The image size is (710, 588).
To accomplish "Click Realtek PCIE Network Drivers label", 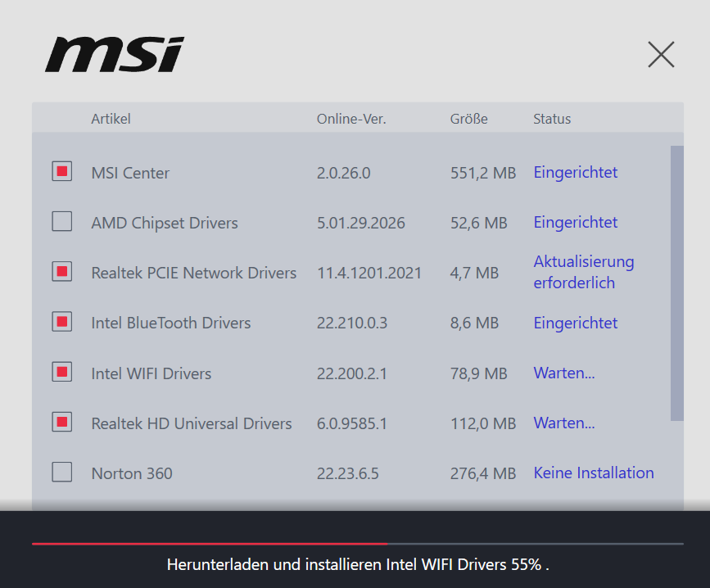I will [194, 273].
